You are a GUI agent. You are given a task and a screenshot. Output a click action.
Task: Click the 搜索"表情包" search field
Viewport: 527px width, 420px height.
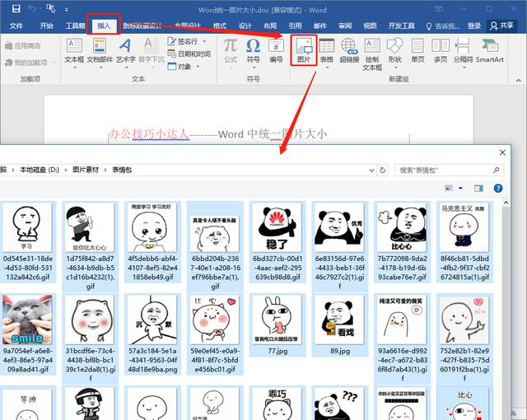[449, 170]
